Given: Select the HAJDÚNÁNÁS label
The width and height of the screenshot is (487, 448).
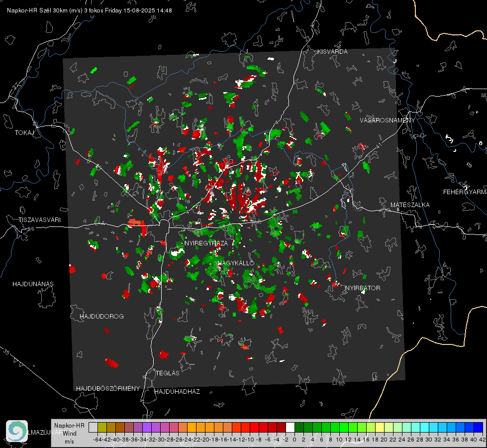Looking at the screenshot, I should [x=33, y=284].
